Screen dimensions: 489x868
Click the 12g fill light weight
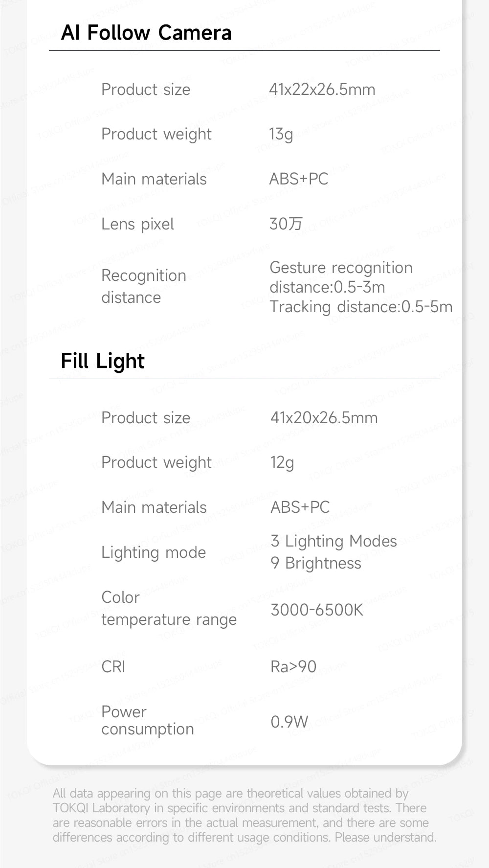(282, 462)
